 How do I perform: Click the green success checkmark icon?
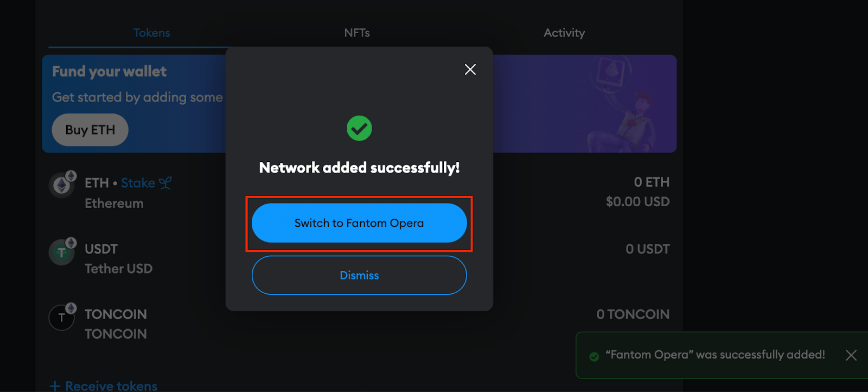359,129
